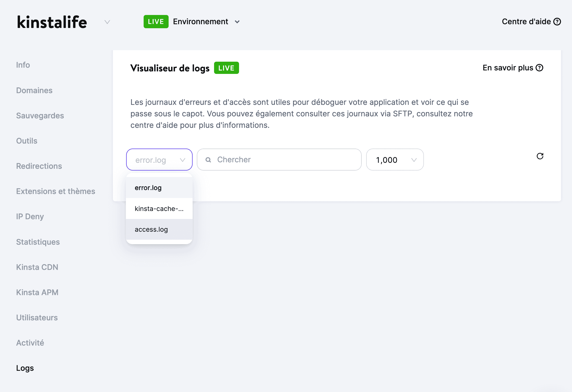The image size is (572, 392).
Task: Click the refresh/reload icon
Action: (540, 156)
